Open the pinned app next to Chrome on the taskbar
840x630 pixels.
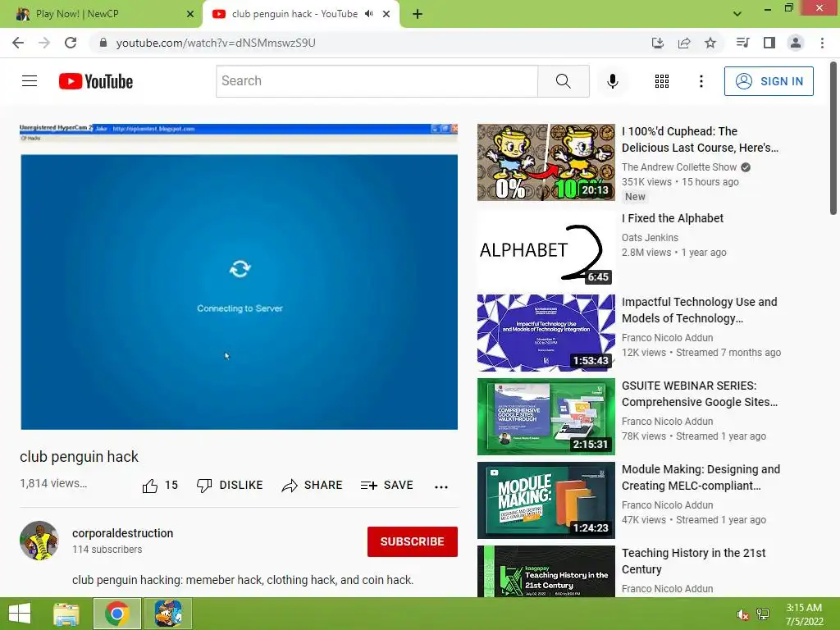pos(167,614)
